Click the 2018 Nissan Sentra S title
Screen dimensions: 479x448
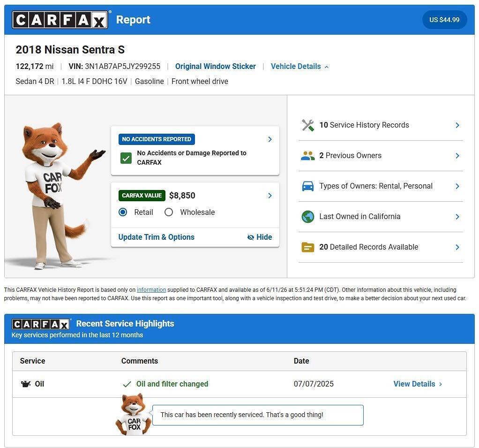70,50
